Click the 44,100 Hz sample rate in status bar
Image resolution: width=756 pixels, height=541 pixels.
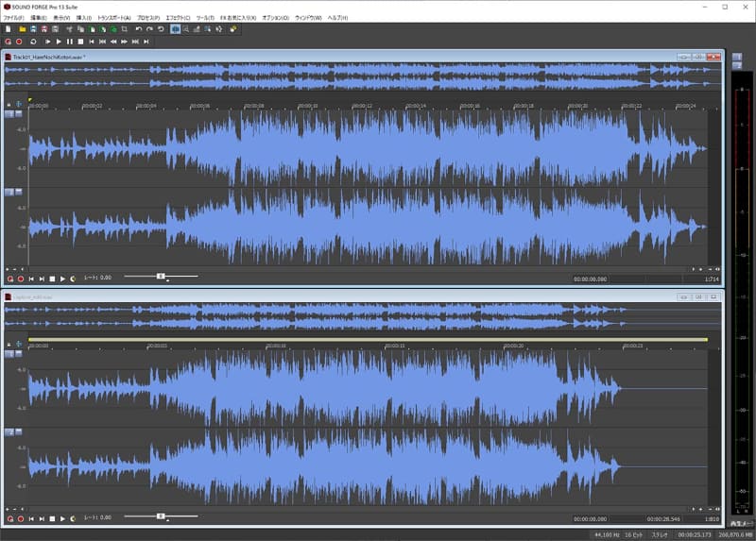607,534
